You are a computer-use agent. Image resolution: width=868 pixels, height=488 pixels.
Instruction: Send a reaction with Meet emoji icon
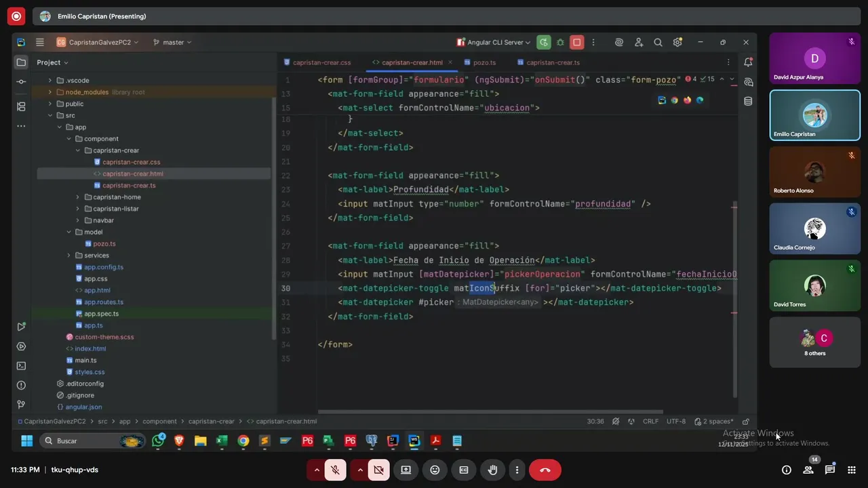point(435,470)
